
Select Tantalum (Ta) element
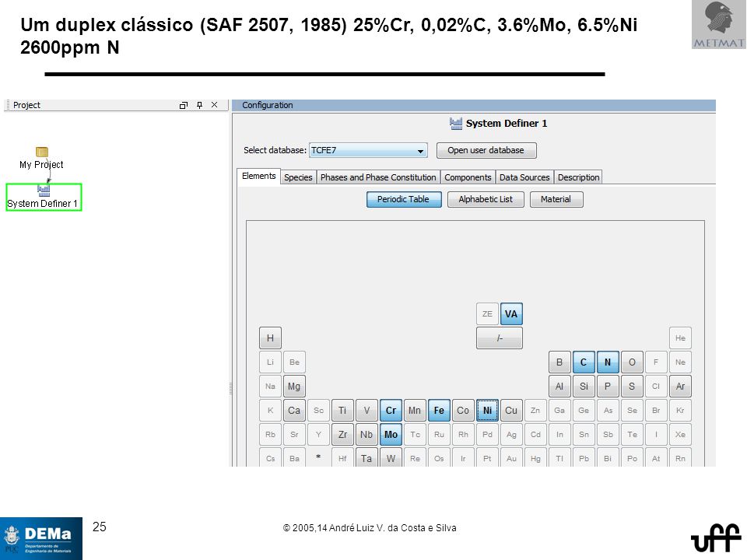pos(366,457)
